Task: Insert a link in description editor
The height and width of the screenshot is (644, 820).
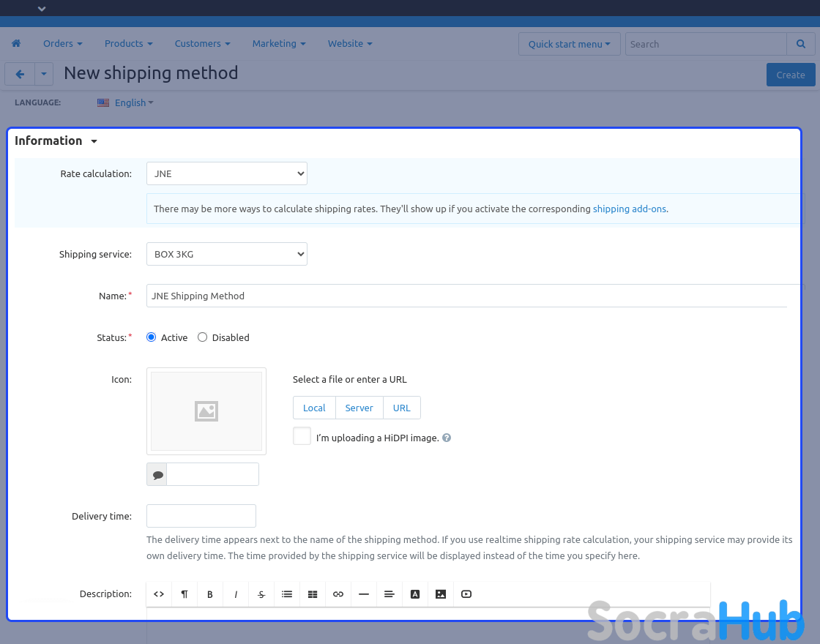Action: 338,594
